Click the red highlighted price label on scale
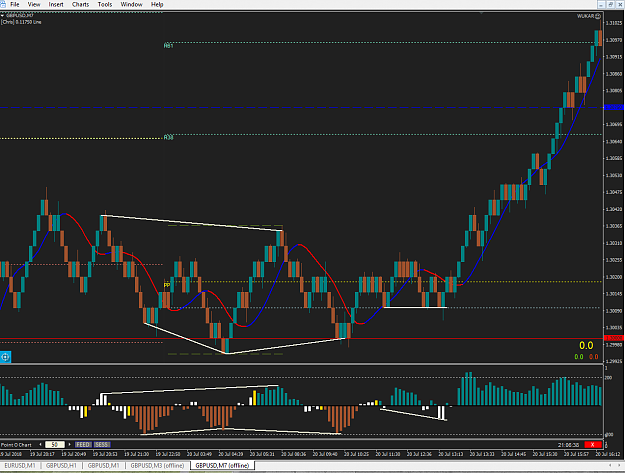The height and width of the screenshot is (473, 625). 614,338
